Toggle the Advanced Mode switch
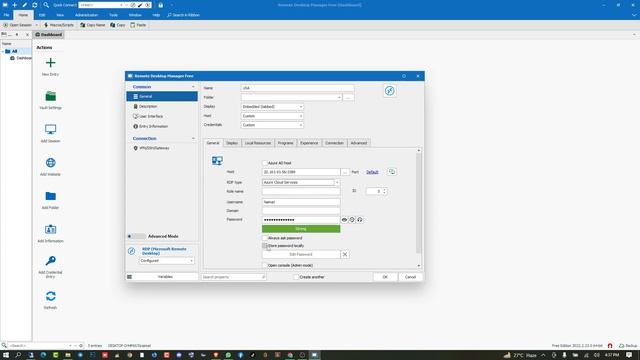The height and width of the screenshot is (360, 640). [136, 236]
